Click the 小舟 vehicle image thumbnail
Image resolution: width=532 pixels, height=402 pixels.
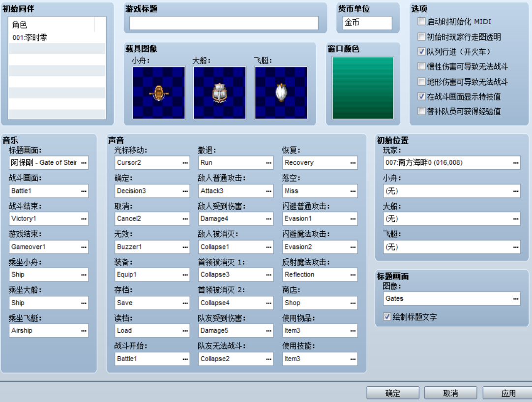(x=159, y=93)
